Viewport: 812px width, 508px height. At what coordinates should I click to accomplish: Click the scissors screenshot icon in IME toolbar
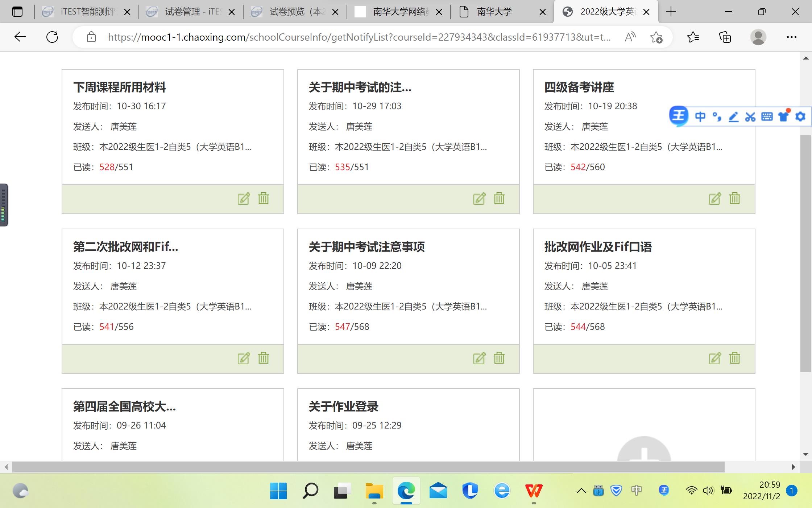tap(750, 116)
